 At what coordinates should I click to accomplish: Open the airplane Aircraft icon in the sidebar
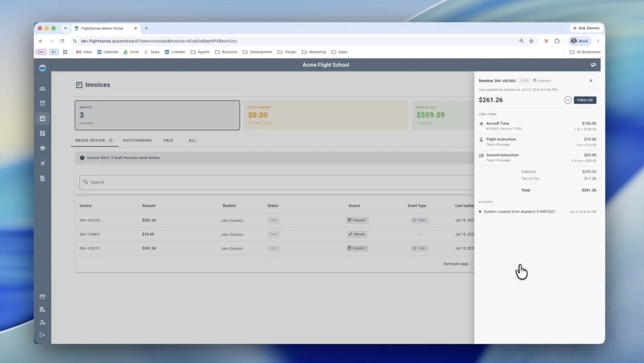click(42, 163)
